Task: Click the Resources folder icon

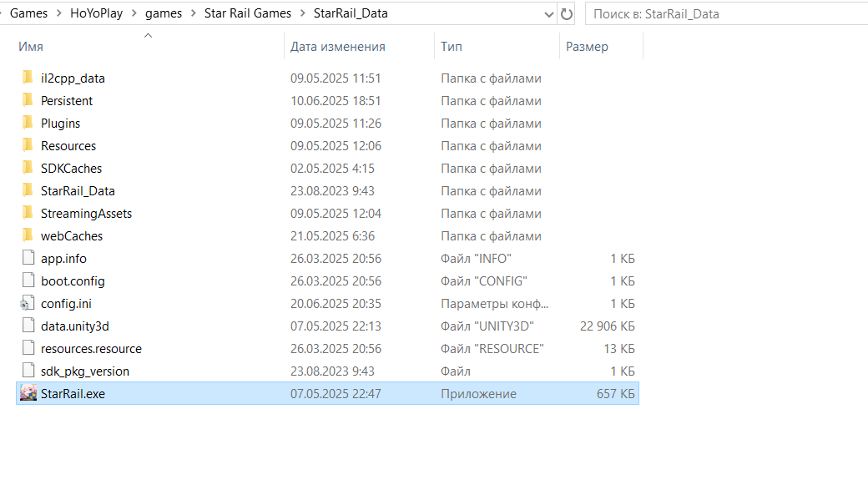Action: pyautogui.click(x=28, y=145)
